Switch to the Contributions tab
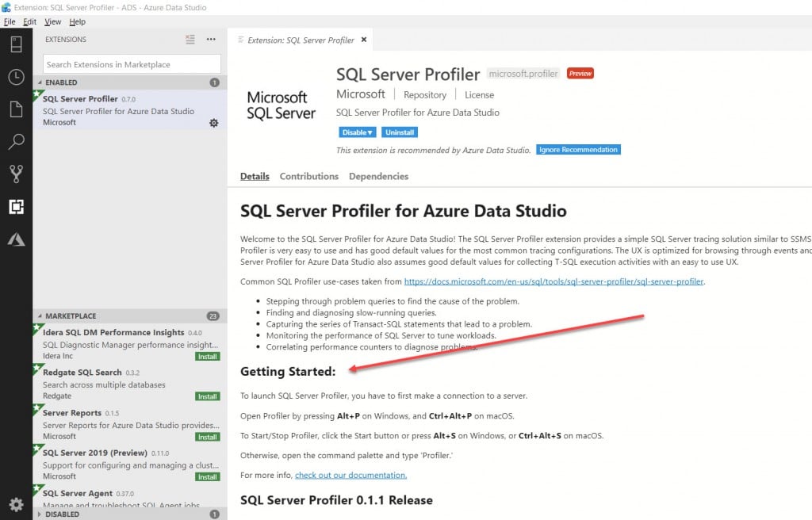The height and width of the screenshot is (520, 812). [x=309, y=177]
